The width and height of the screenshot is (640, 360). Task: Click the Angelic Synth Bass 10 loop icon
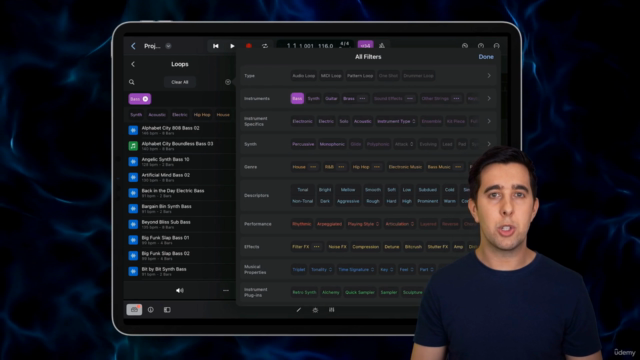pyautogui.click(x=133, y=162)
